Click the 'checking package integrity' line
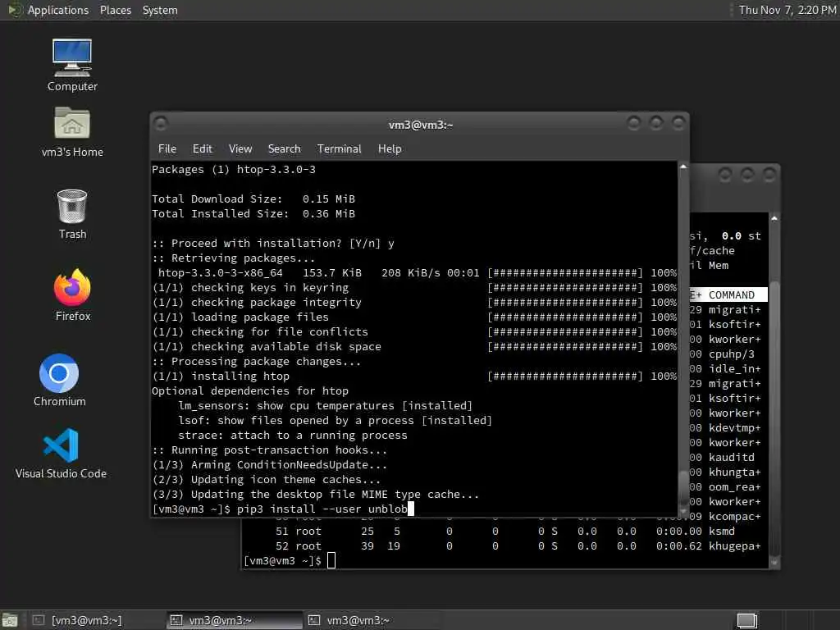Viewport: 840px width, 630px height. point(414,303)
